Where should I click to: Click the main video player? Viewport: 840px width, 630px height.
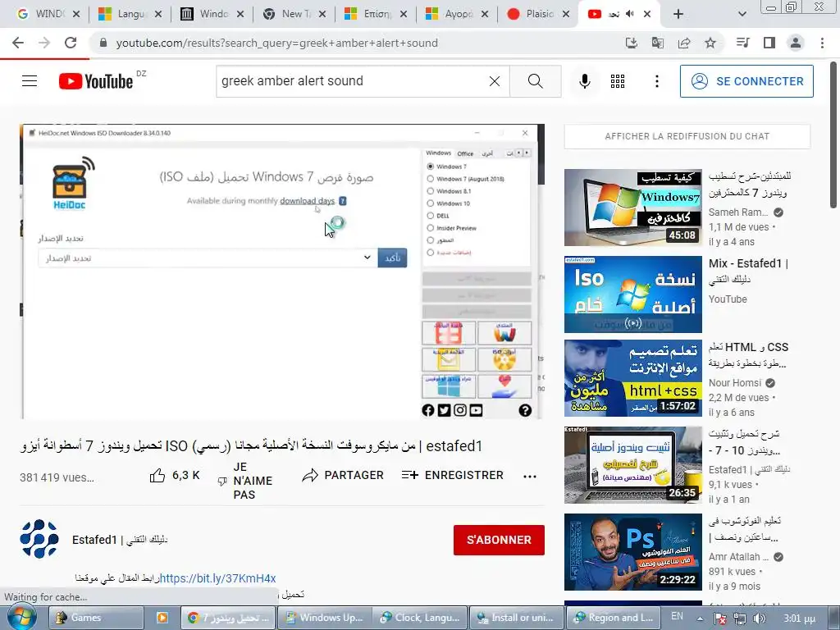(x=282, y=272)
